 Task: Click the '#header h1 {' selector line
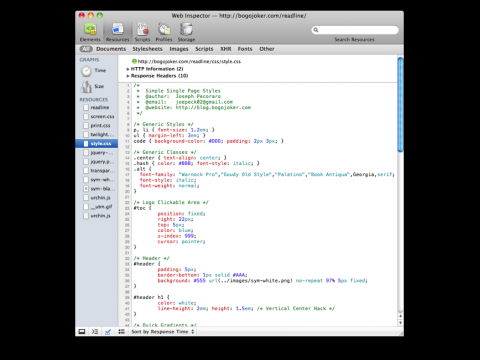152,297
